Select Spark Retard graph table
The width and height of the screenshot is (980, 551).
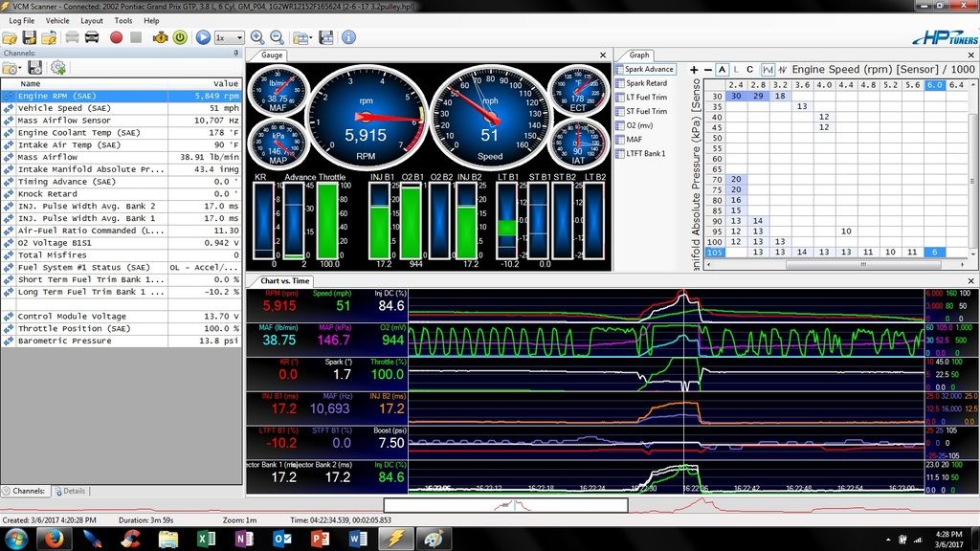pyautogui.click(x=641, y=83)
